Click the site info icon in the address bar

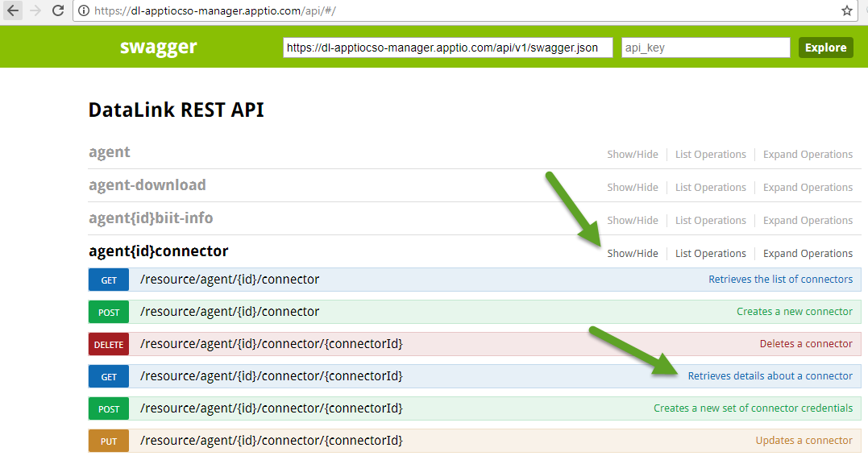click(84, 10)
